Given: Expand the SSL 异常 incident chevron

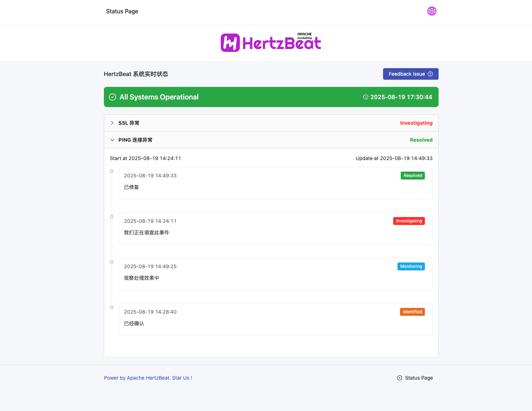Looking at the screenshot, I should click(112, 123).
